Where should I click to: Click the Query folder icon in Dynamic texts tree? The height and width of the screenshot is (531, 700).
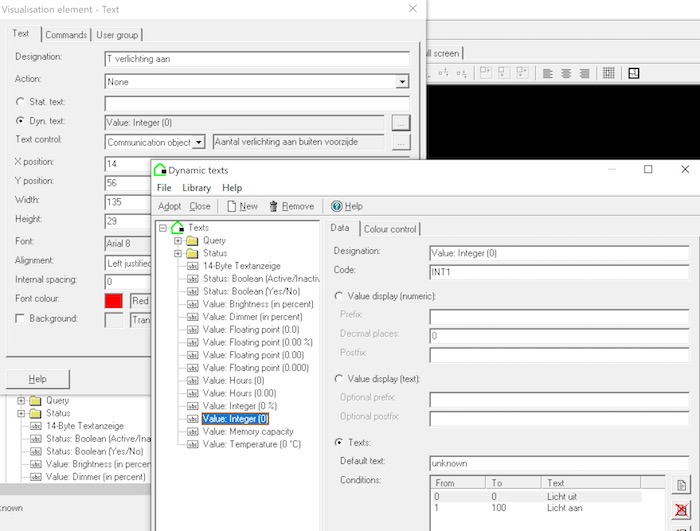(192, 241)
